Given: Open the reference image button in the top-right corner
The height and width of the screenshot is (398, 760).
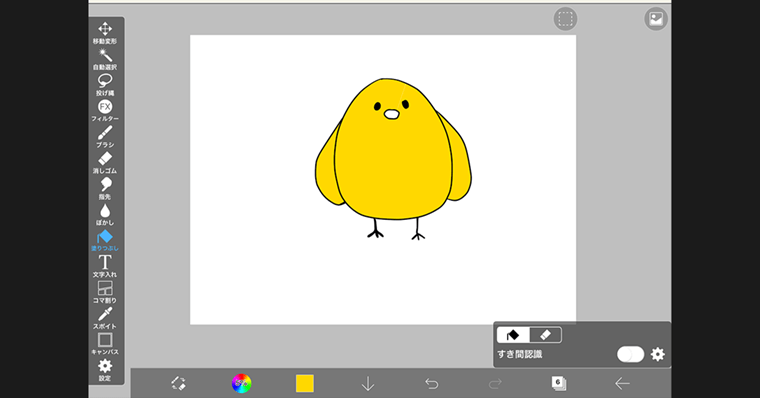Looking at the screenshot, I should pyautogui.click(x=656, y=19).
